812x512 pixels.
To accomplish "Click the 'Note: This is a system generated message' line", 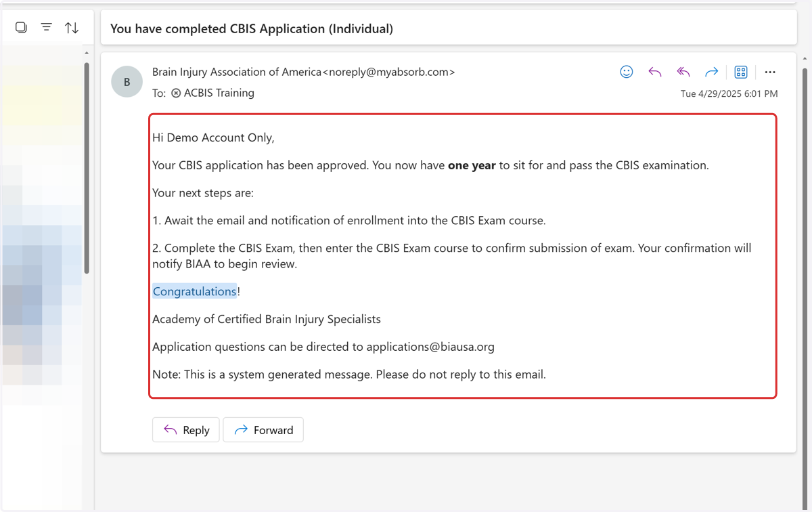I will (349, 375).
